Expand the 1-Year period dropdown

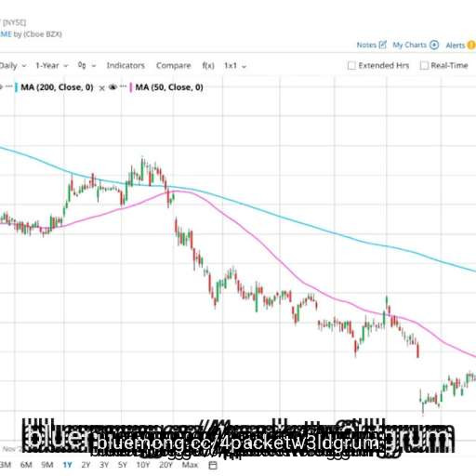pos(51,66)
